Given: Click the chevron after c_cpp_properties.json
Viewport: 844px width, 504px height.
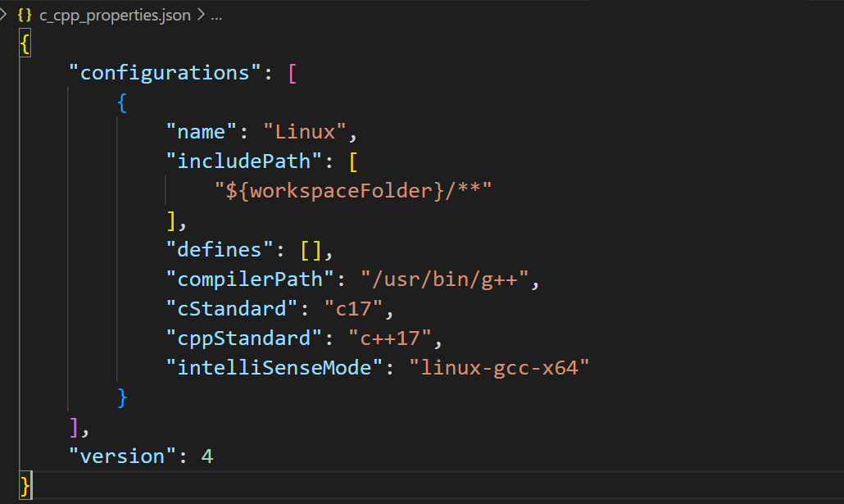Looking at the screenshot, I should tap(201, 15).
